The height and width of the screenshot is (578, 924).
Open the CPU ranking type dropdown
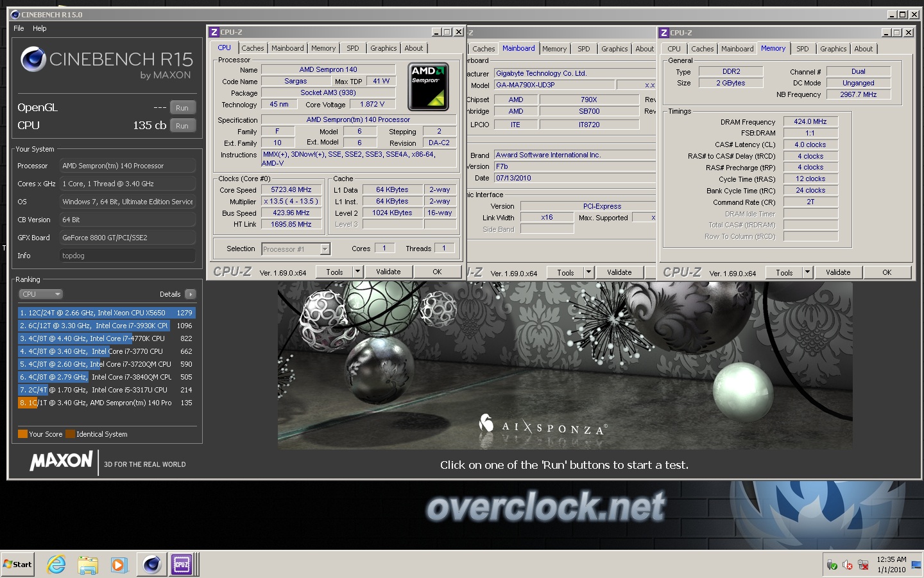pyautogui.click(x=40, y=294)
